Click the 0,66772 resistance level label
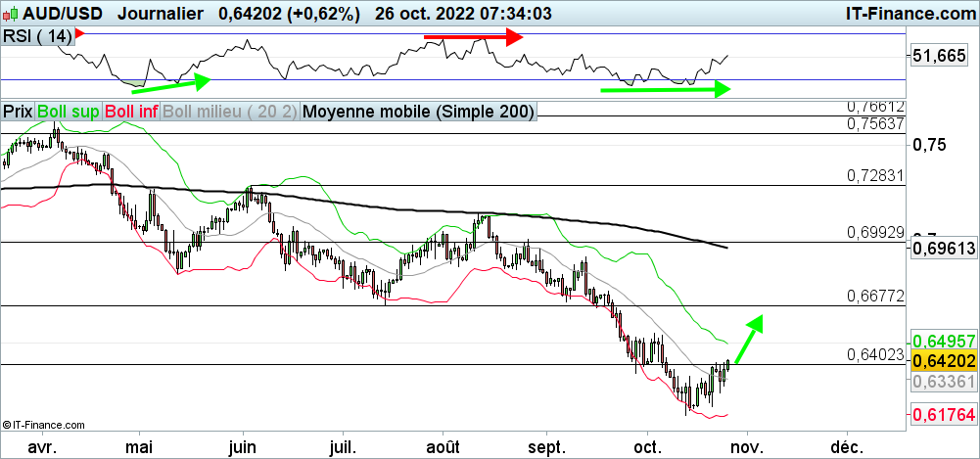 click(874, 296)
